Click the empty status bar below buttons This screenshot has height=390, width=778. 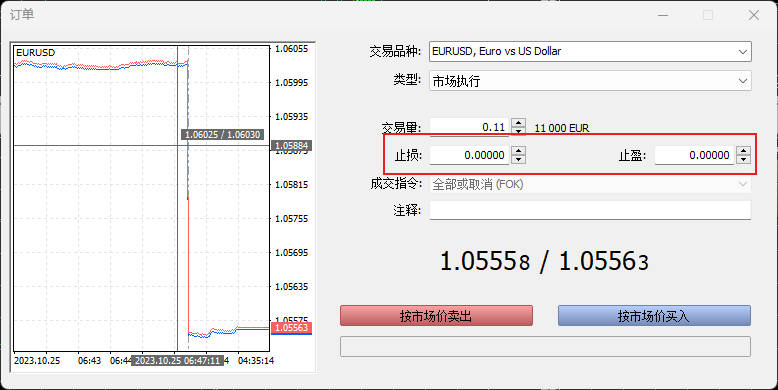(x=545, y=347)
